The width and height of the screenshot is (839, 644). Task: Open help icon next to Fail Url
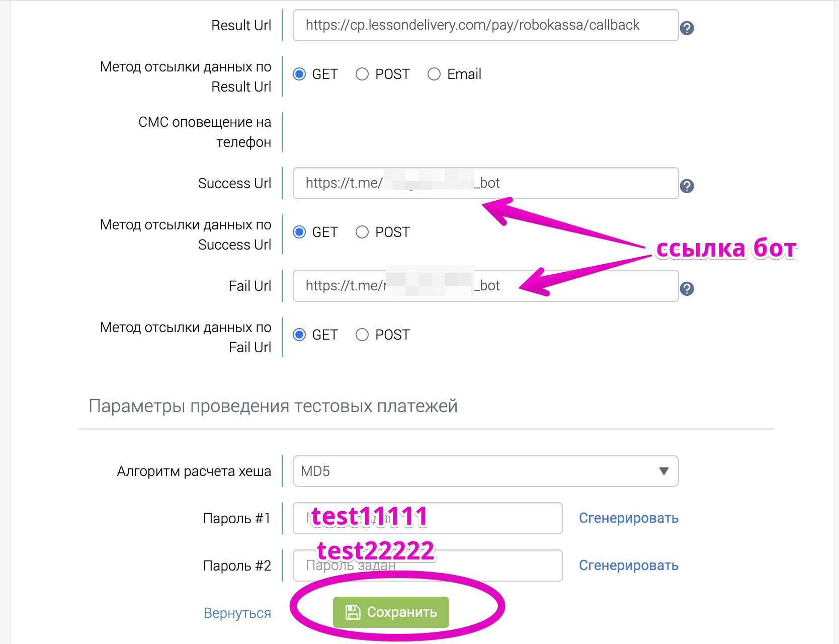point(687,289)
